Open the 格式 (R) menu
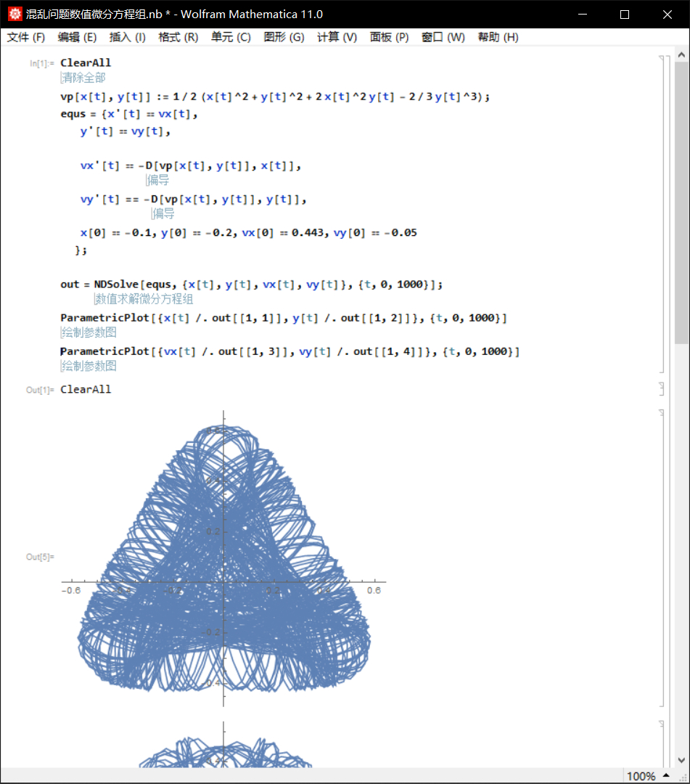This screenshot has height=784, width=690. 178,38
